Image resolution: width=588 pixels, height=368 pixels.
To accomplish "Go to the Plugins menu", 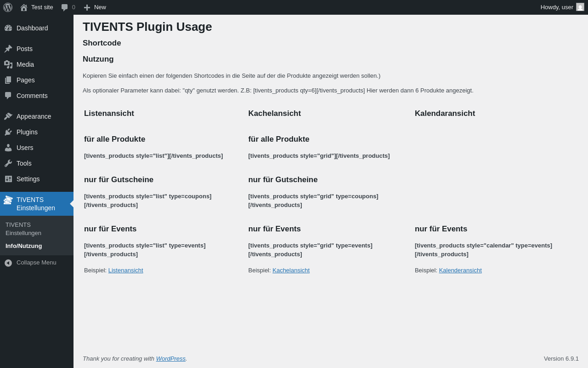I will (x=37, y=132).
